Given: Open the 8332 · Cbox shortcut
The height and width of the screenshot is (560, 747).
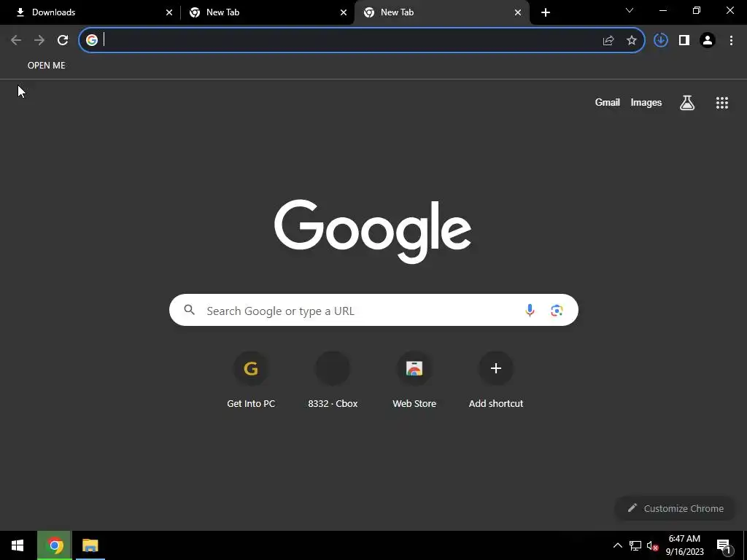Looking at the screenshot, I should click(333, 380).
